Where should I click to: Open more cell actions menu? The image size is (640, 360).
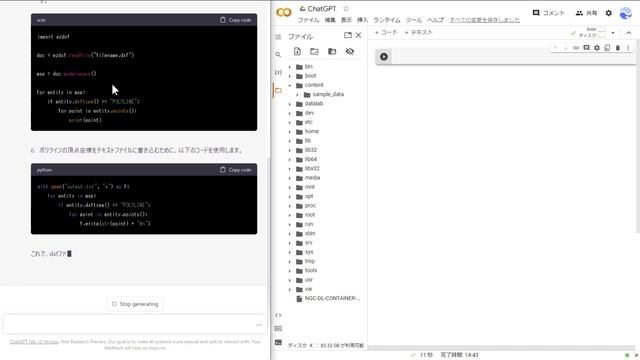point(628,48)
